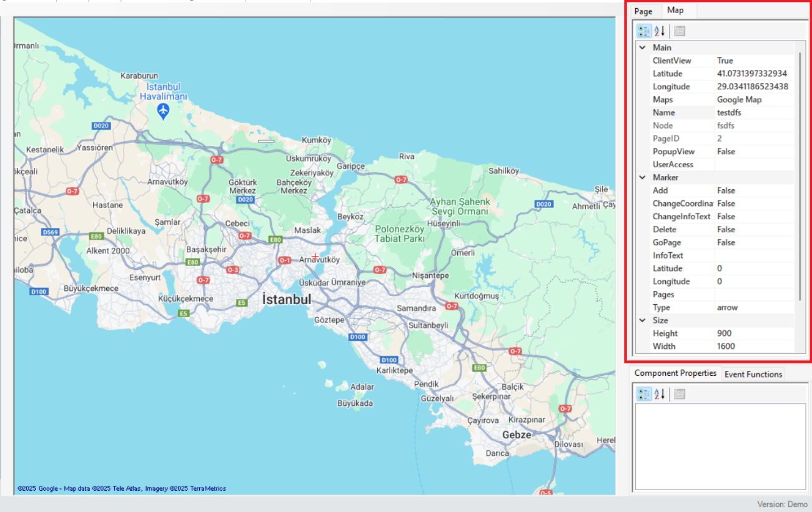The width and height of the screenshot is (812, 512).
Task: Click the O-1 highway shield on the map
Action: 285,260
